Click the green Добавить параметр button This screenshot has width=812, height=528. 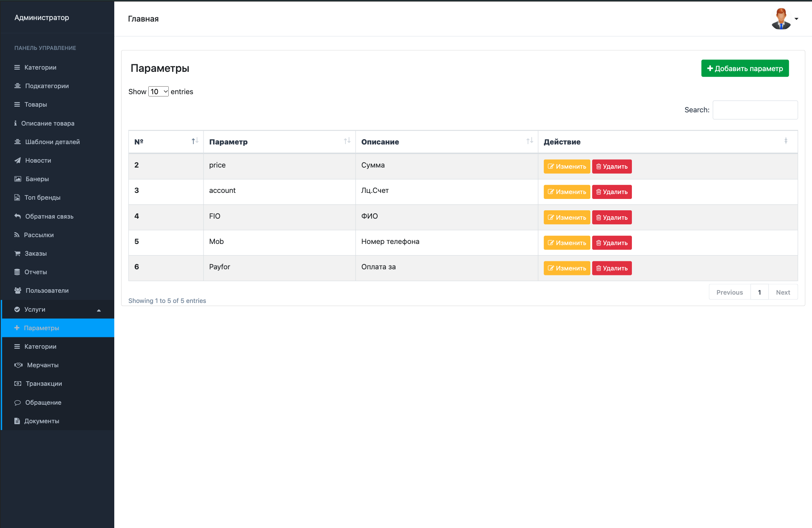[x=745, y=68]
